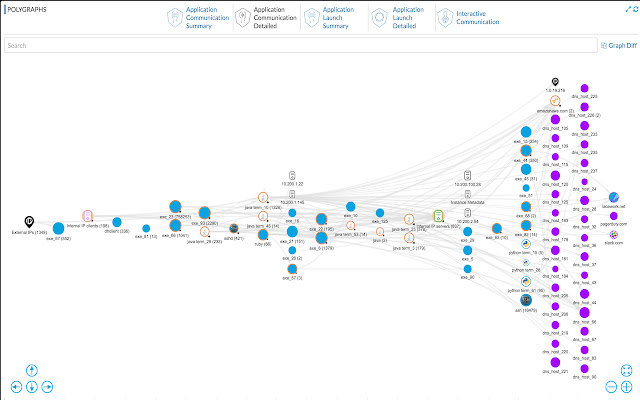Select the java term_10 node

(263, 198)
